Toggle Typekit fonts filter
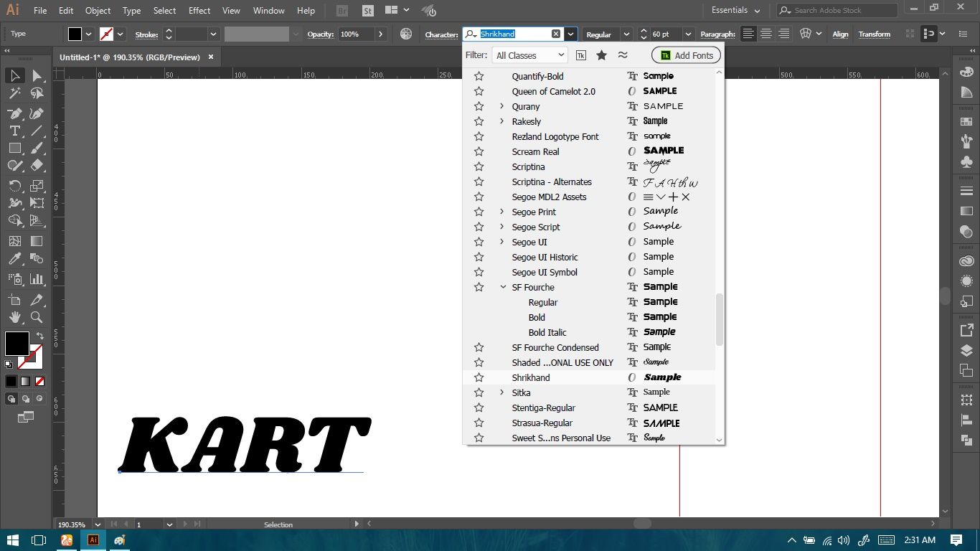 pos(581,55)
